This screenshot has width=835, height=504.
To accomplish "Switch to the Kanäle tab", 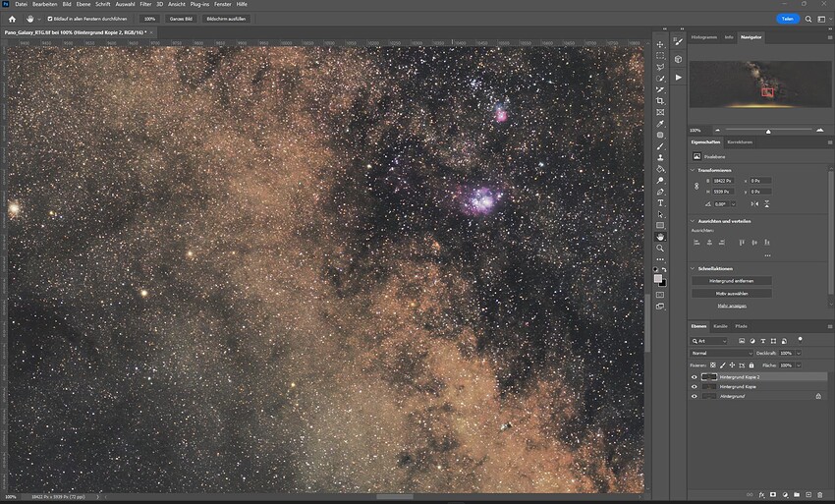I will click(720, 325).
